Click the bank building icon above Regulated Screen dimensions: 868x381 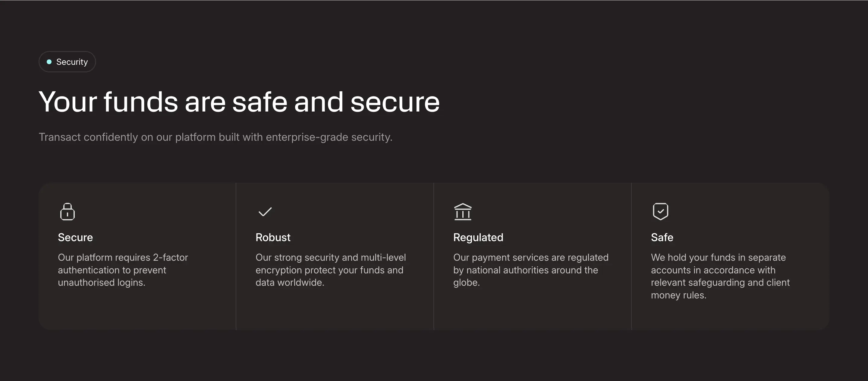pyautogui.click(x=463, y=212)
